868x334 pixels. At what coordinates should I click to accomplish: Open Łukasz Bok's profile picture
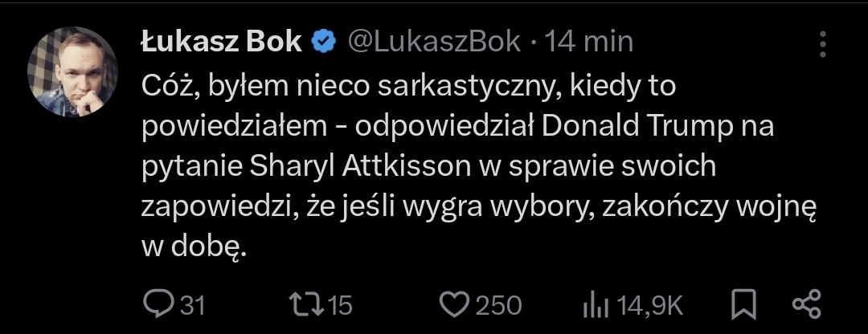click(x=73, y=72)
